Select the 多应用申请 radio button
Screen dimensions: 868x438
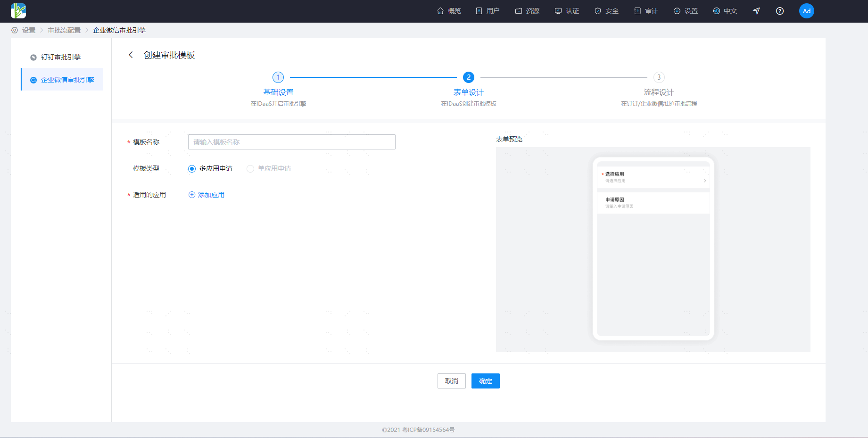(192, 169)
